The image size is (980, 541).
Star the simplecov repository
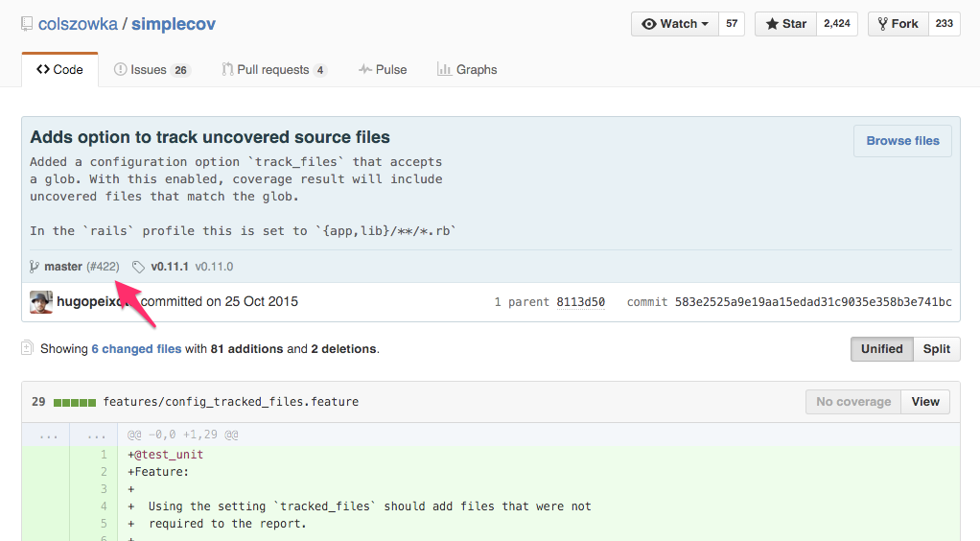point(785,24)
